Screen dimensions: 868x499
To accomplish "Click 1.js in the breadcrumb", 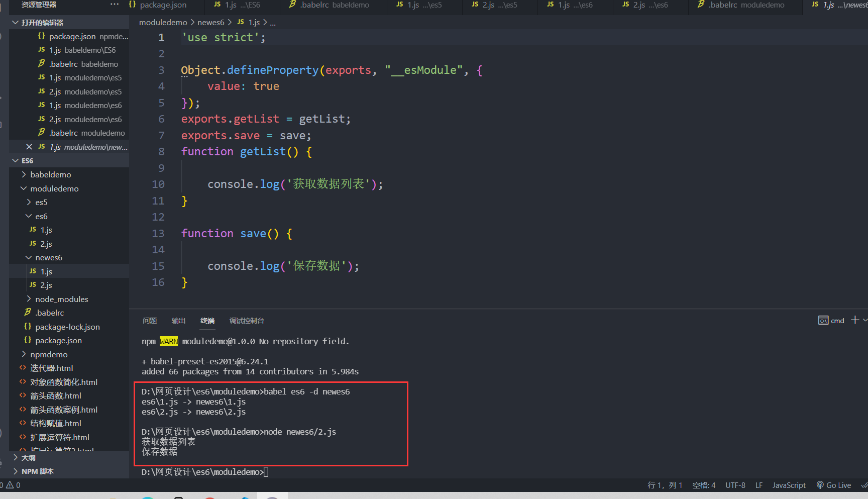I will point(254,23).
